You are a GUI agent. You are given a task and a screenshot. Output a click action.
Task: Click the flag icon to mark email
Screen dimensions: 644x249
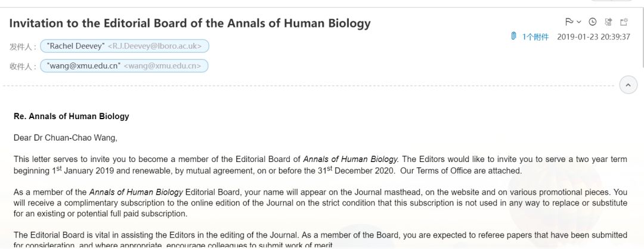[569, 22]
